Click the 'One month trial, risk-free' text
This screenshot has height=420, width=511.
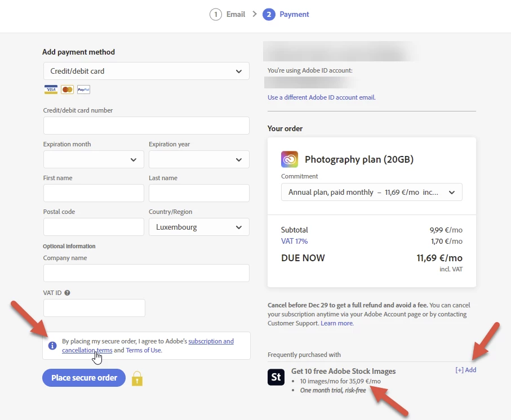333,390
